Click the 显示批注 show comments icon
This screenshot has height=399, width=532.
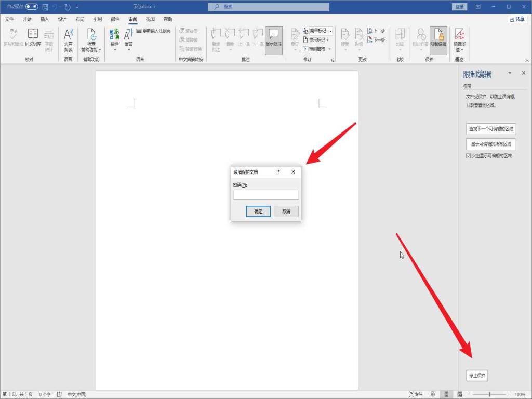click(x=273, y=37)
